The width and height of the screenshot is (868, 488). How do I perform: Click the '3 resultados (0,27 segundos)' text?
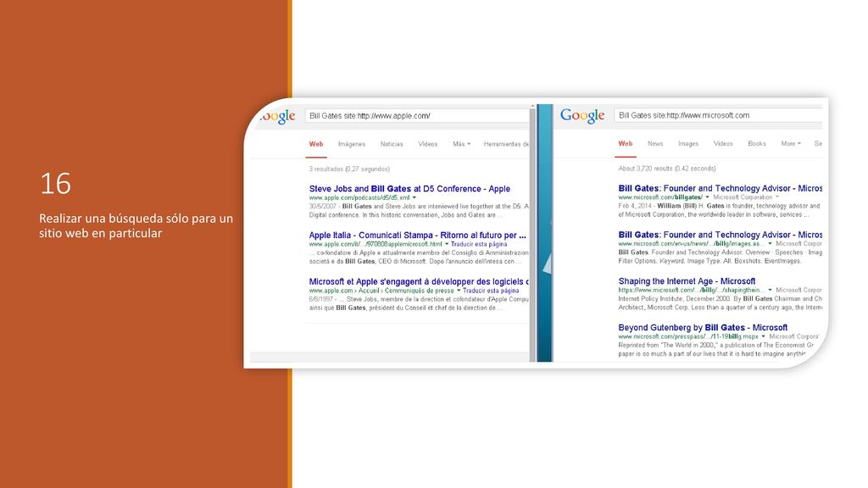point(349,169)
